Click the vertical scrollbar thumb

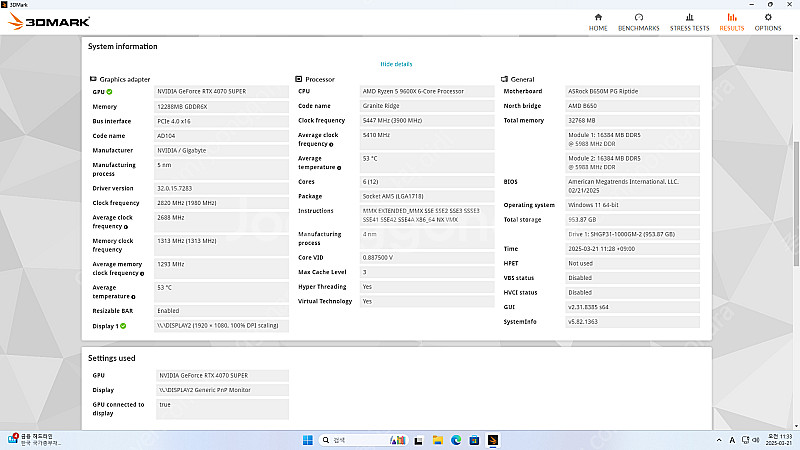pos(796,204)
